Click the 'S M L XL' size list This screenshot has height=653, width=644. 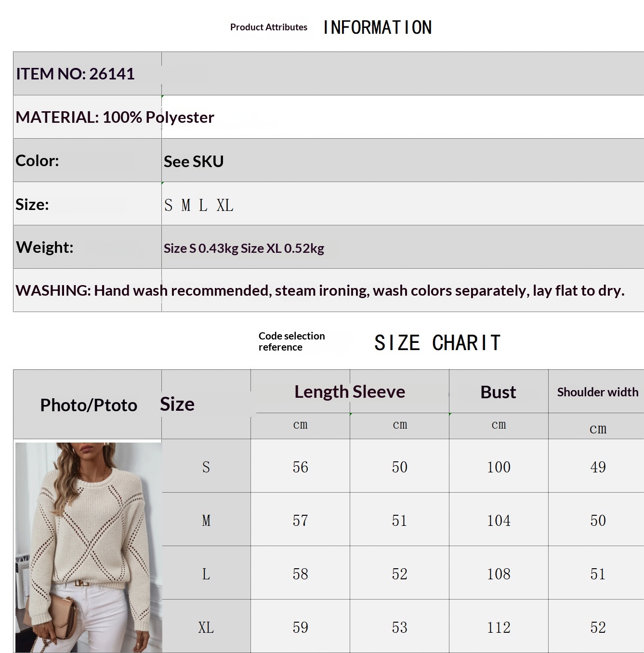pos(198,205)
